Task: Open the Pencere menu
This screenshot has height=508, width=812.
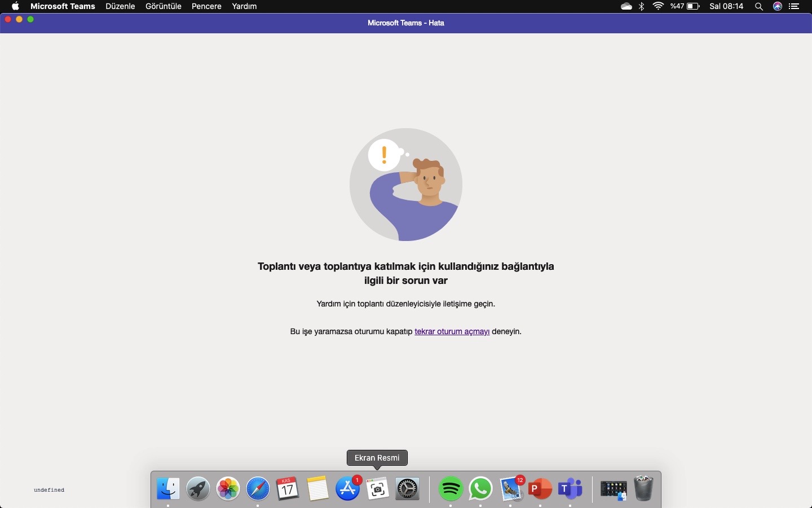Action: tap(206, 6)
